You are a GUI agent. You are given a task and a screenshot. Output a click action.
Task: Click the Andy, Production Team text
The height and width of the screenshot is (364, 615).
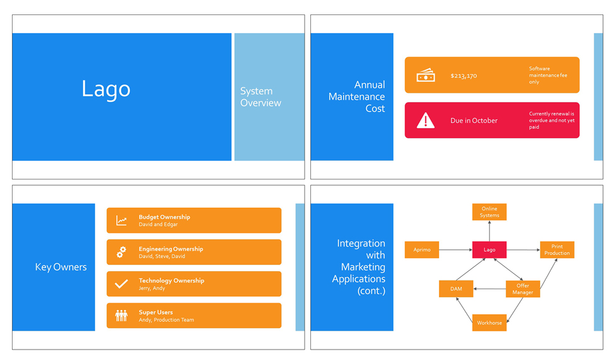click(x=166, y=319)
